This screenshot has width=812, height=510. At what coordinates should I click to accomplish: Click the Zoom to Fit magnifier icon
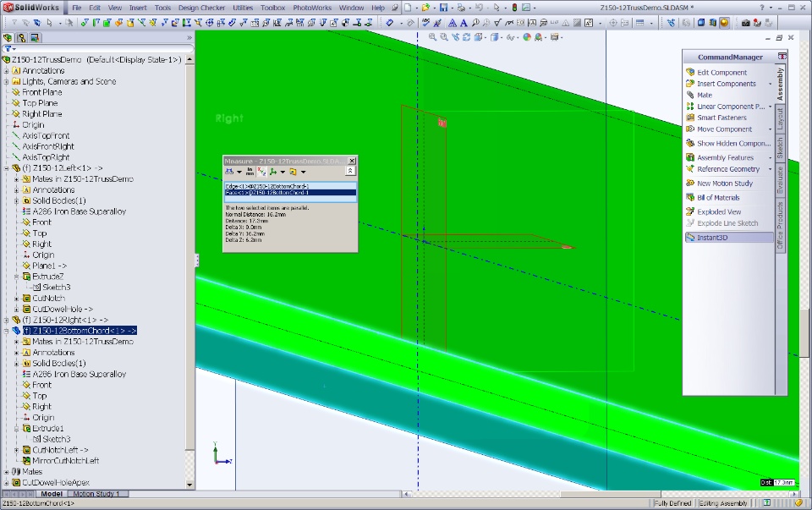[x=432, y=37]
